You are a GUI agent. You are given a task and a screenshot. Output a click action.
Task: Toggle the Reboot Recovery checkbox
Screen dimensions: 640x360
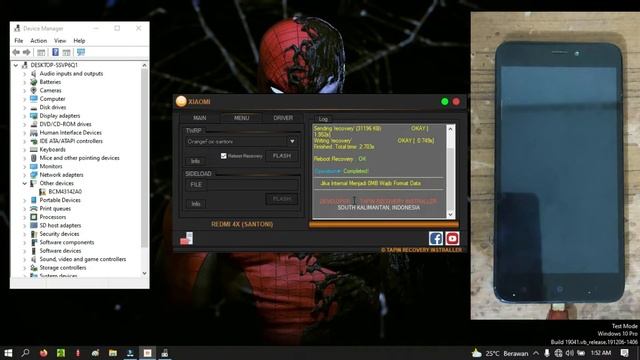224,156
